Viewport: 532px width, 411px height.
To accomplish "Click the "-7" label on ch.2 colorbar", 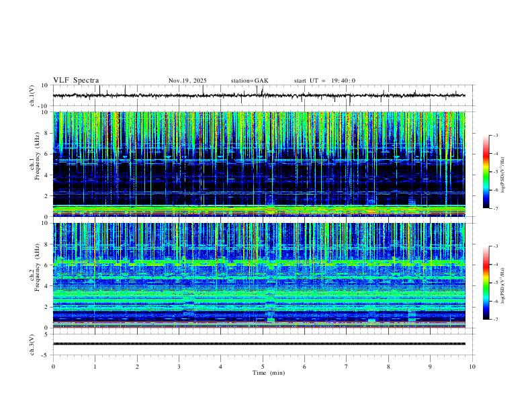I will 496,319.
